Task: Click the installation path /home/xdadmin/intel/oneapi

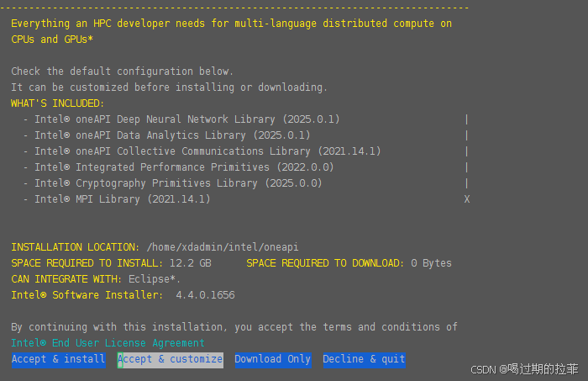Action: [x=223, y=247]
